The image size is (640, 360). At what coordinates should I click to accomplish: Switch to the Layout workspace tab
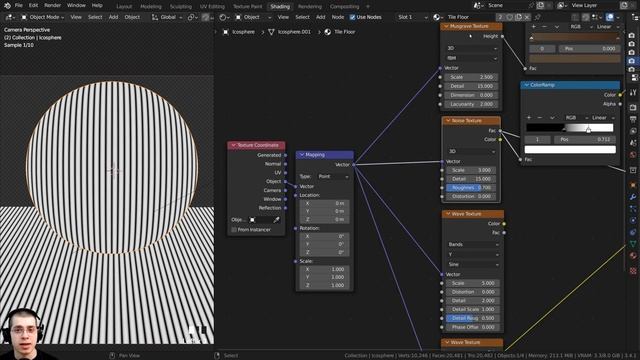point(124,7)
